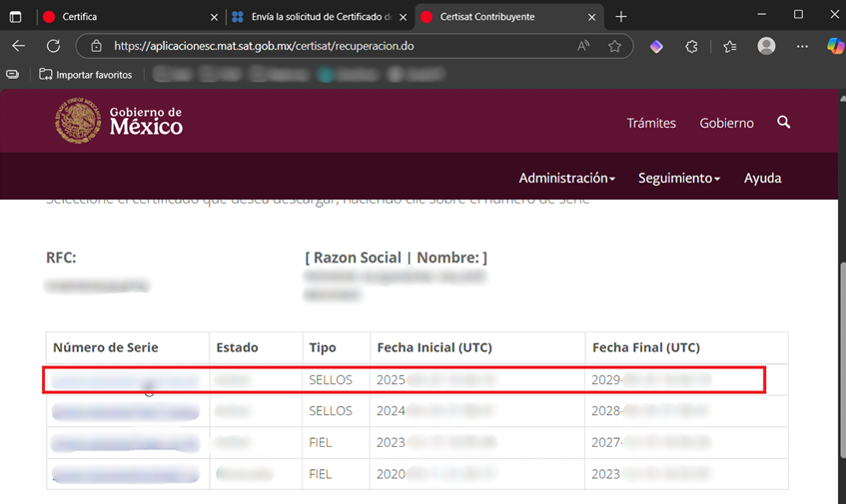The image size is (846, 504).
Task: Open the browser extensions puzzle icon
Action: pos(691,46)
